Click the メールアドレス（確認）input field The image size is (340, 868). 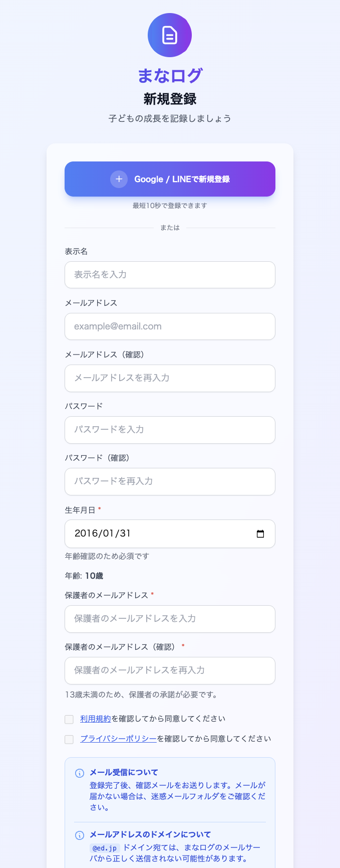coord(170,378)
